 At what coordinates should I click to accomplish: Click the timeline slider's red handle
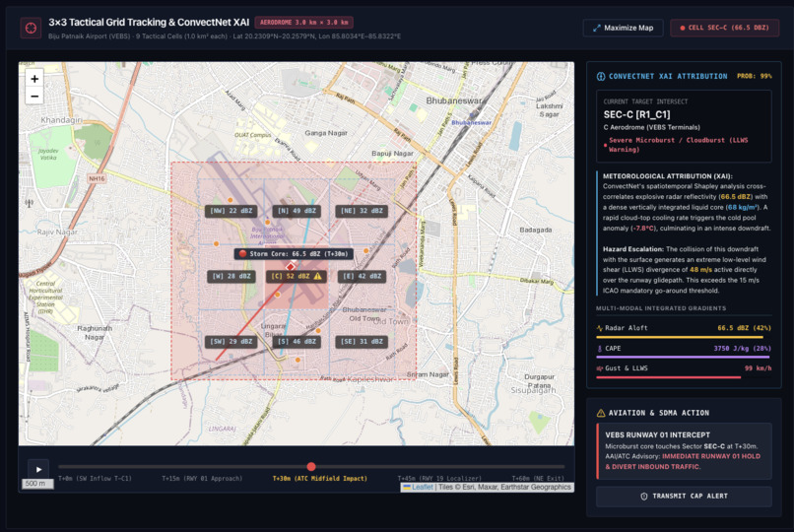click(311, 467)
